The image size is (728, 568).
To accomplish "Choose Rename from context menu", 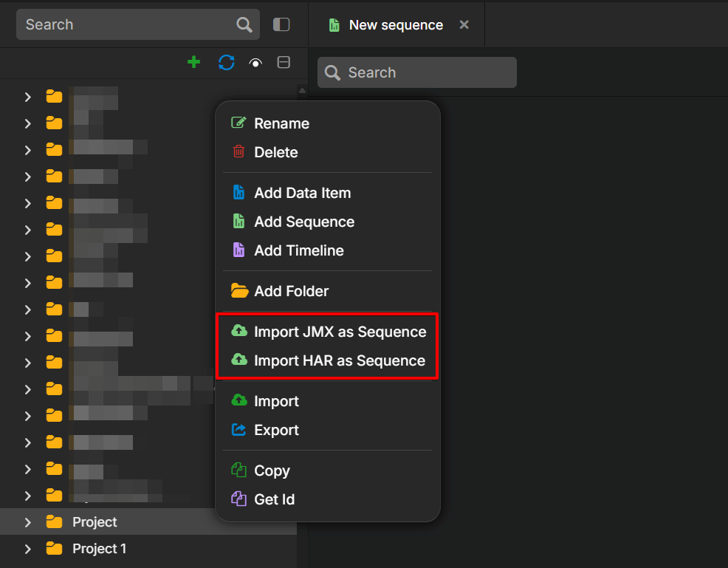I will point(281,123).
